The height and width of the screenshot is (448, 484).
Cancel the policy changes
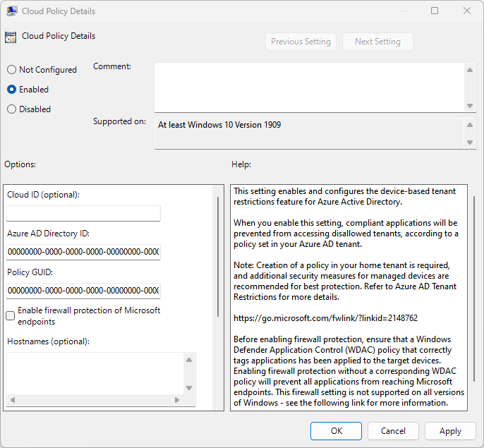(393, 431)
